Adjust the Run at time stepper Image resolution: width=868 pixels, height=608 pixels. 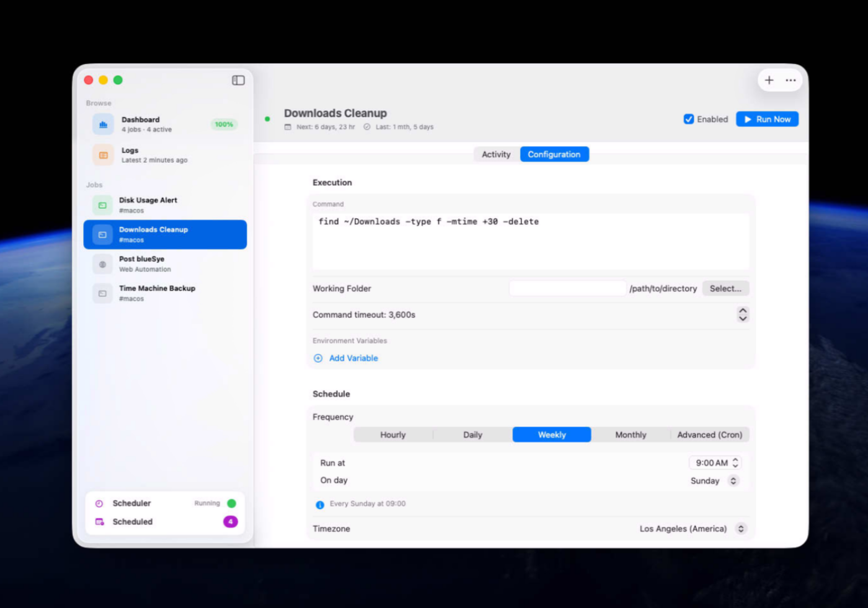[735, 463]
